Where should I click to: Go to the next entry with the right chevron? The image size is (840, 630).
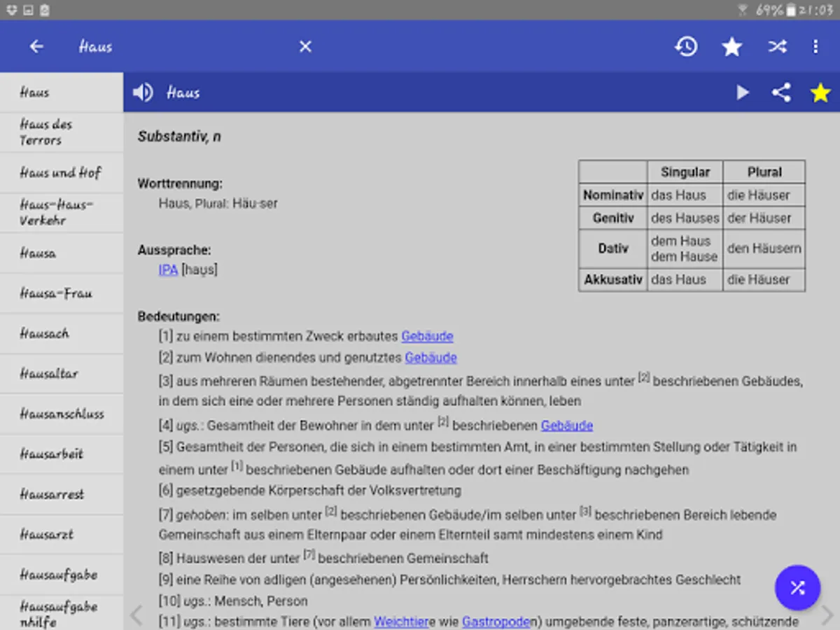tap(827, 615)
